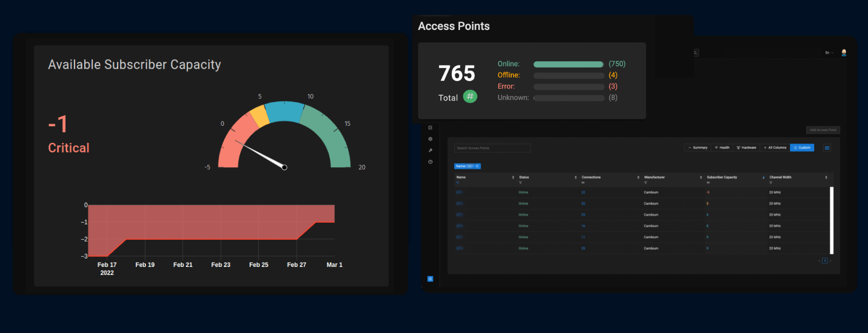The image size is (868, 333).
Task: Click the first icon in left sidebar
Action: (x=430, y=128)
